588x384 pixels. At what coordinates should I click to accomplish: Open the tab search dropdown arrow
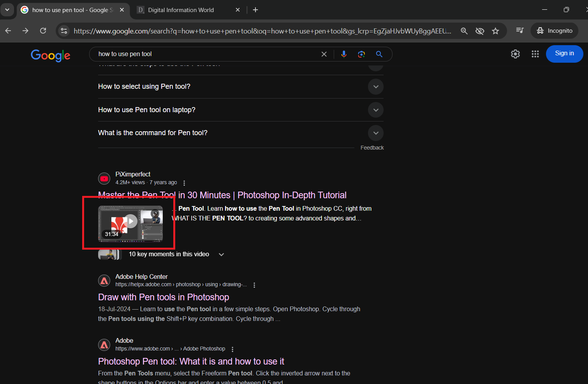coord(7,10)
